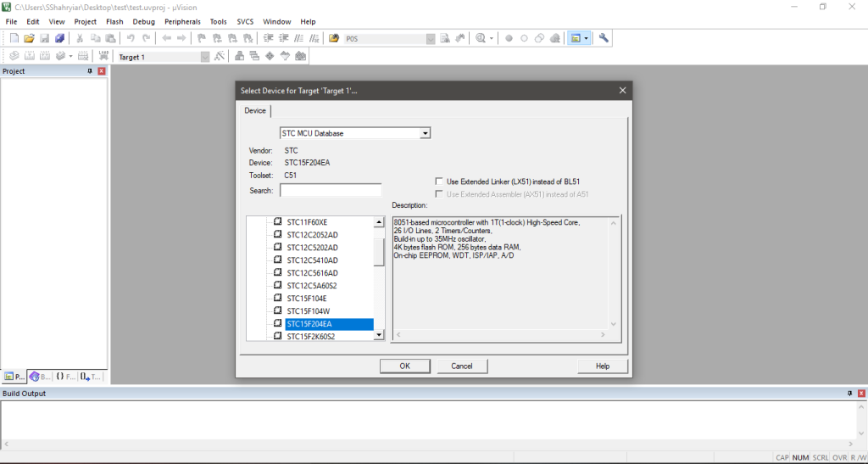The width and height of the screenshot is (868, 464).
Task: Pin the Project panel
Action: click(x=90, y=71)
